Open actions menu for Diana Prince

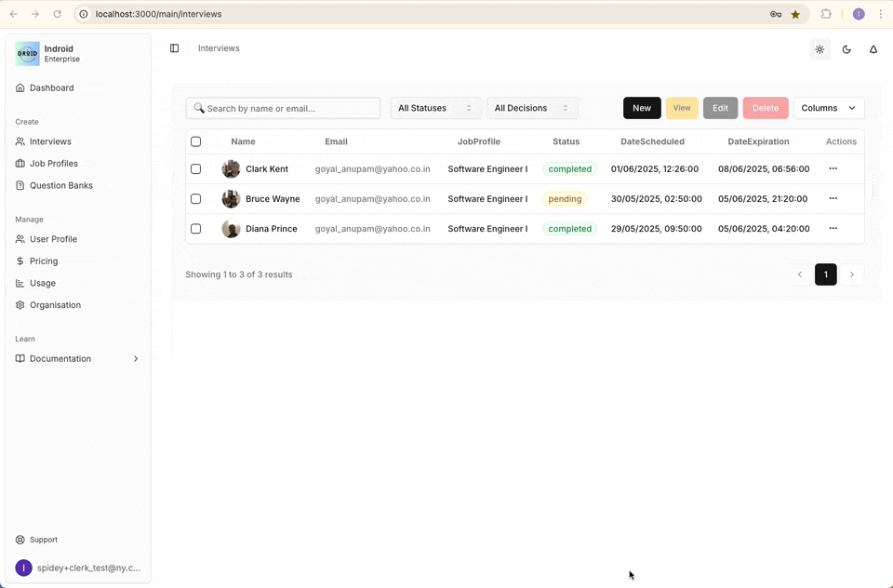[x=833, y=229]
